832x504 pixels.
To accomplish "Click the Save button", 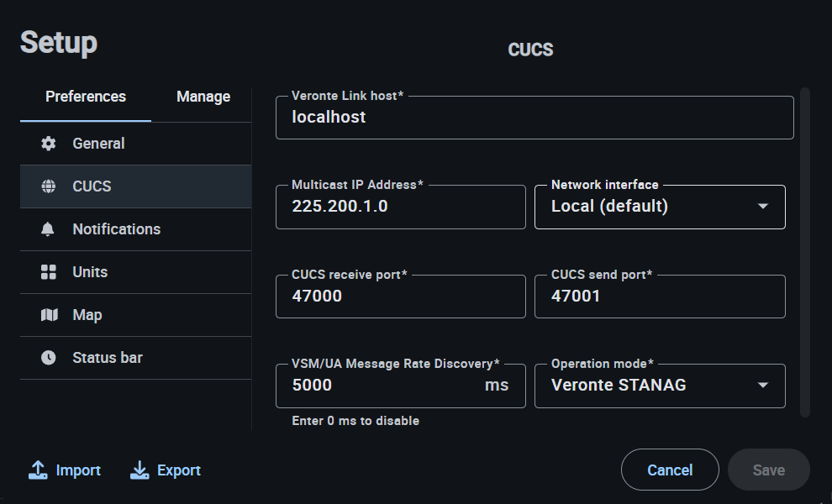I will click(x=768, y=470).
